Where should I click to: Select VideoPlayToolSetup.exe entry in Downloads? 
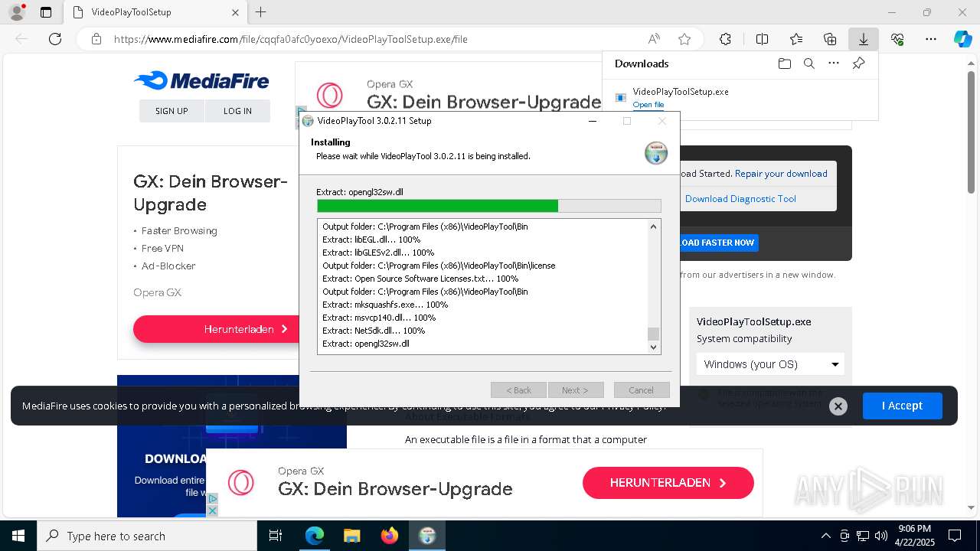[x=740, y=98]
